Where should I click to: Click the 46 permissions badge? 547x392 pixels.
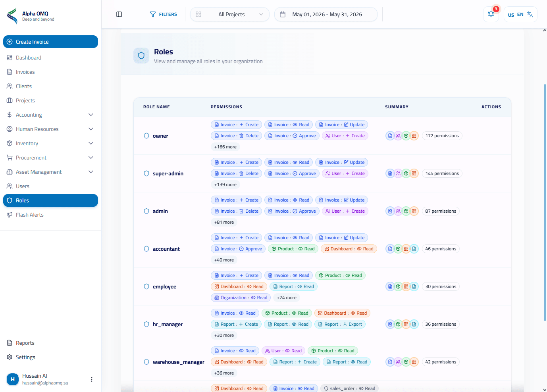click(x=441, y=249)
